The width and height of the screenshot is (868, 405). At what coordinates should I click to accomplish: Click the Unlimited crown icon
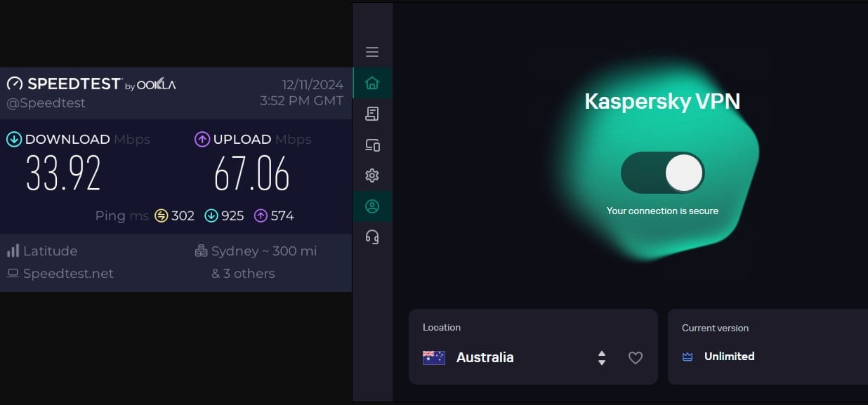click(x=686, y=357)
